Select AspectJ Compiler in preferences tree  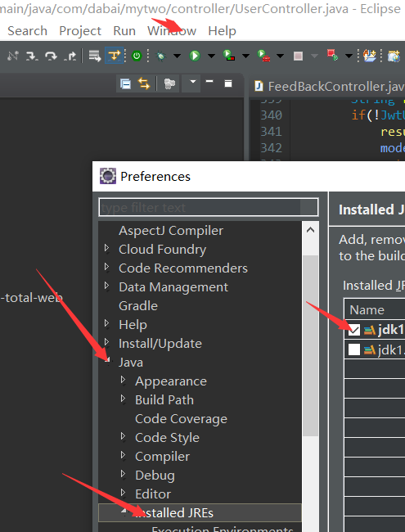pyautogui.click(x=171, y=231)
